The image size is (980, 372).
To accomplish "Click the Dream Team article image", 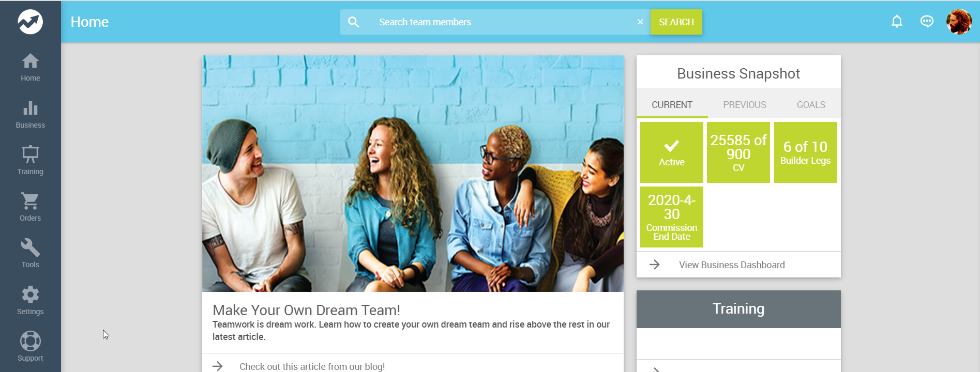I will tap(413, 174).
